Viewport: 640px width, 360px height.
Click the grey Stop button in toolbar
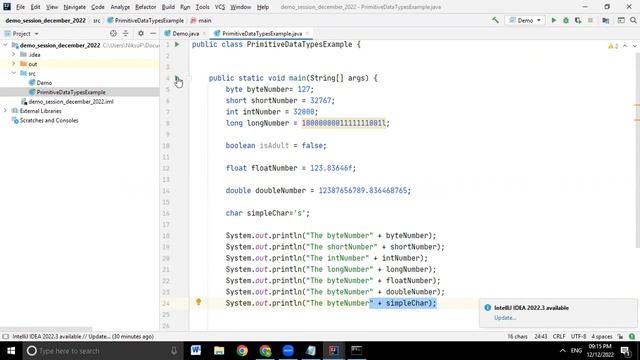tap(590, 20)
